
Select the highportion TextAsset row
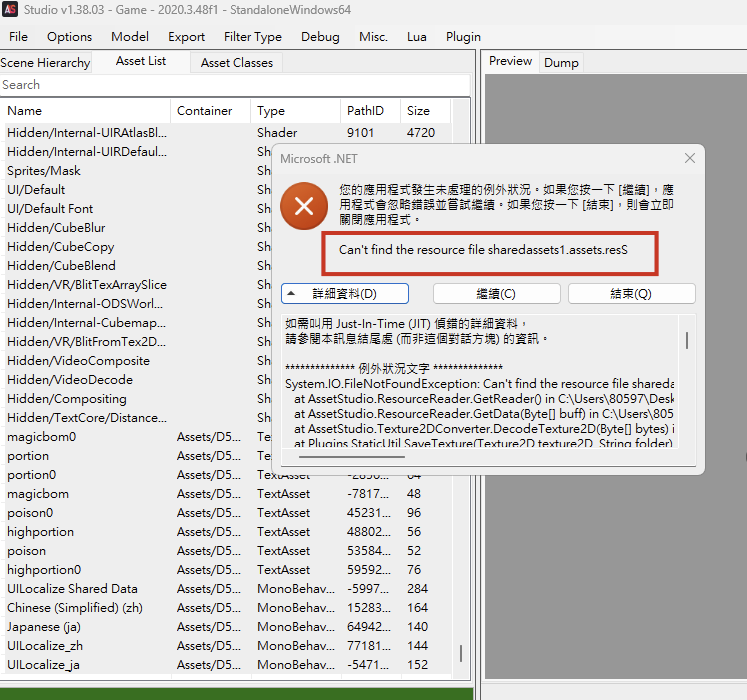[x=229, y=532]
